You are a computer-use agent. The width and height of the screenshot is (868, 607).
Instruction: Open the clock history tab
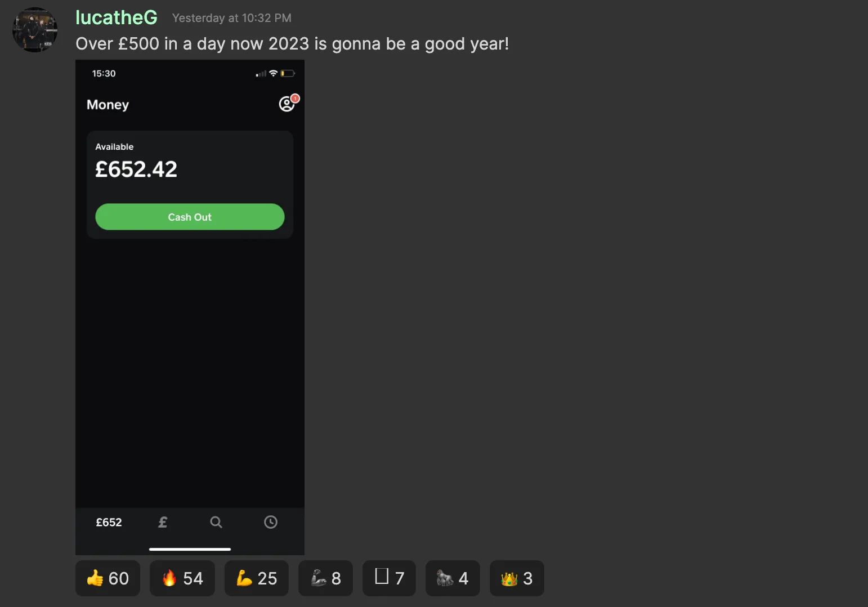271,523
